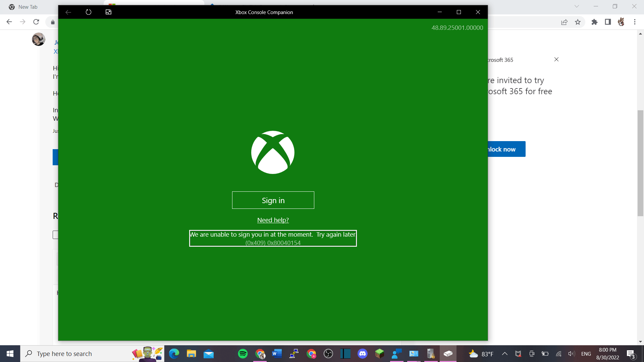The height and width of the screenshot is (362, 644).
Task: Bookmark this page with the star icon
Action: pyautogui.click(x=578, y=22)
